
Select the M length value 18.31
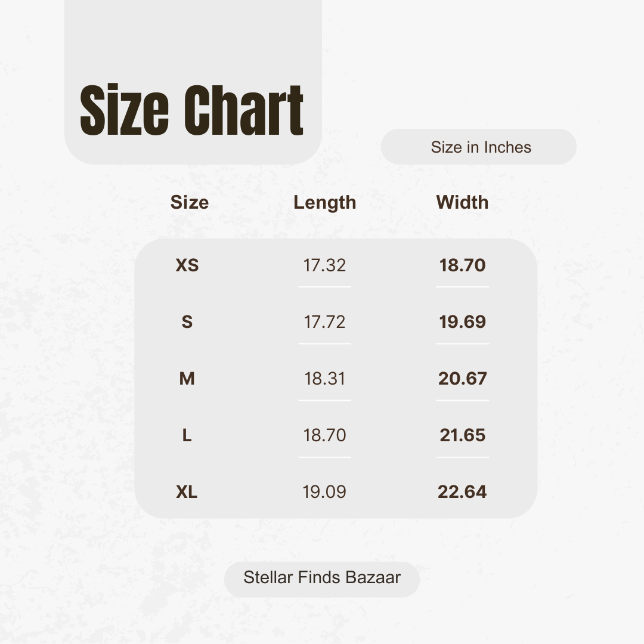pyautogui.click(x=324, y=379)
